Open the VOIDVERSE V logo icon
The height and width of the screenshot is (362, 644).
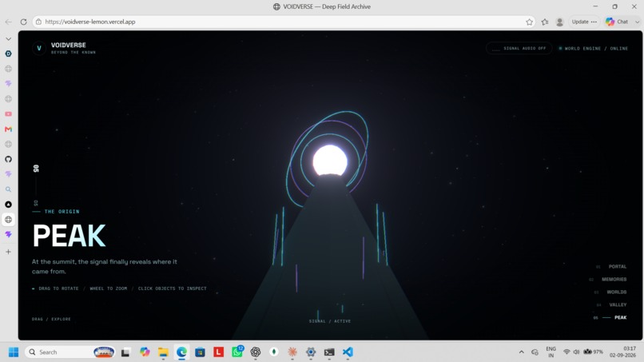(39, 48)
